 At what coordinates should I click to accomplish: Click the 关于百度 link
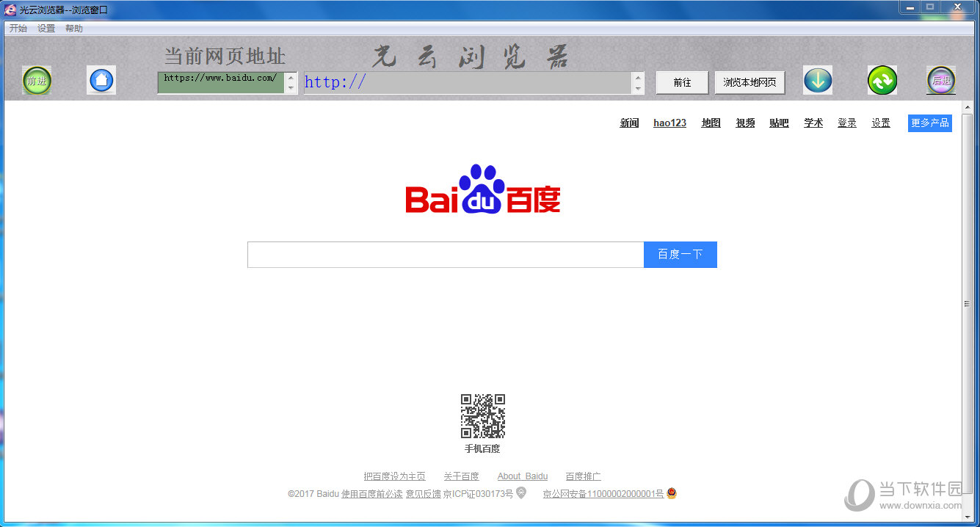[461, 476]
